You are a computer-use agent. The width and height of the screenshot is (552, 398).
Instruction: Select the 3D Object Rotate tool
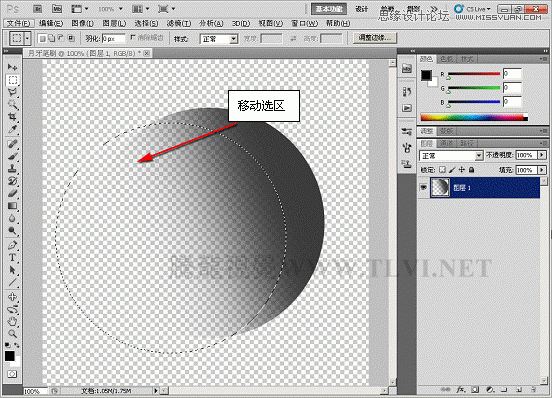click(12, 297)
